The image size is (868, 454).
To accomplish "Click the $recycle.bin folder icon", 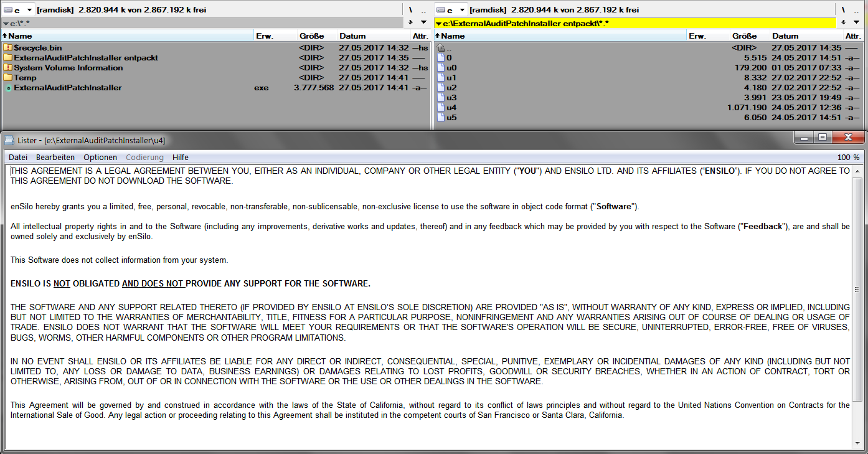I will 7,48.
